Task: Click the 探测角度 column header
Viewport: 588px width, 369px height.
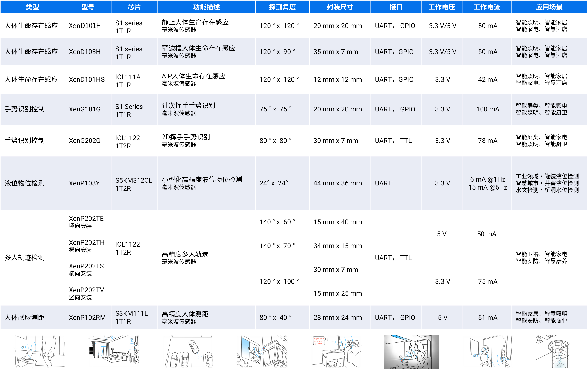Action: coord(282,7)
